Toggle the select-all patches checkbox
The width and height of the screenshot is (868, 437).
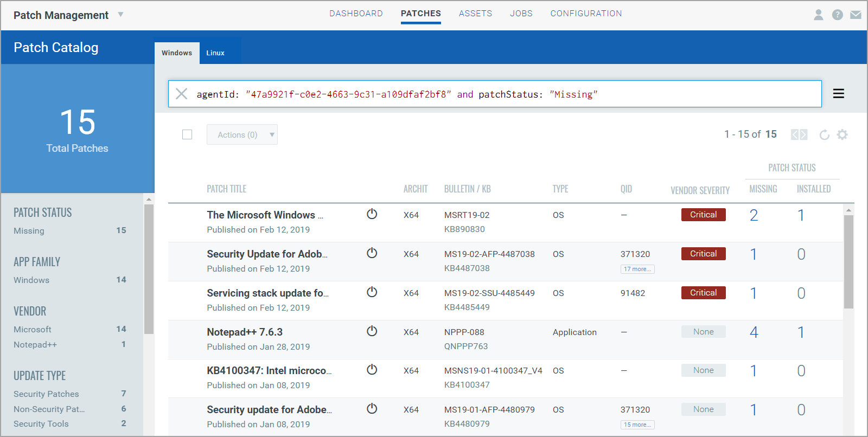pos(187,134)
